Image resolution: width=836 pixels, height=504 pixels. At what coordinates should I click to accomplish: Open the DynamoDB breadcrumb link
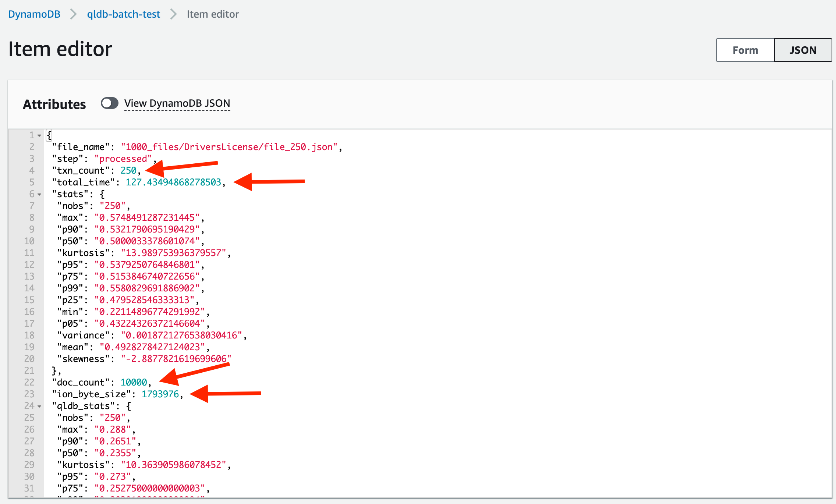coord(34,14)
